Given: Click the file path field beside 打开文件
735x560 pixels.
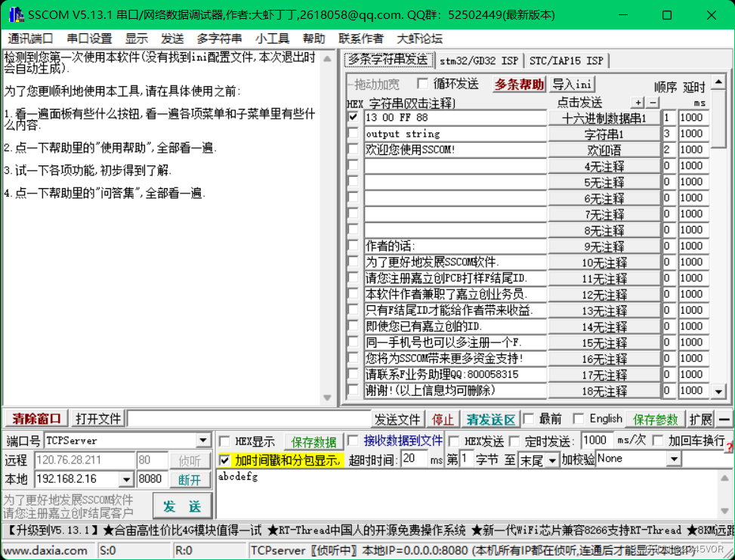Looking at the screenshot, I should [249, 419].
